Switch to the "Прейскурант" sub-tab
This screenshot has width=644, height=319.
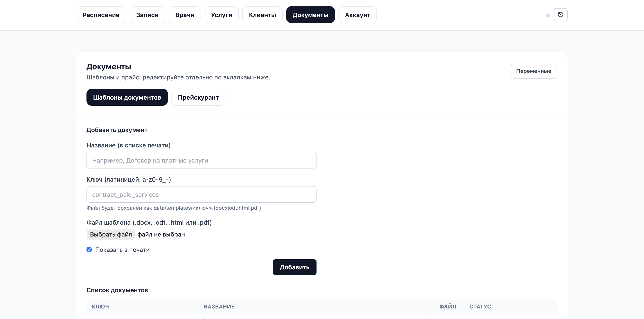click(198, 97)
